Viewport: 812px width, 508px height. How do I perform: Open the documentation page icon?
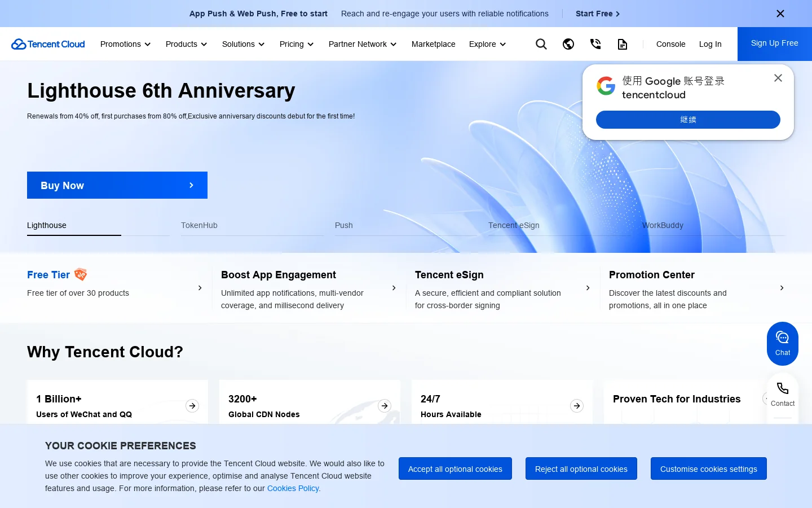click(623, 44)
